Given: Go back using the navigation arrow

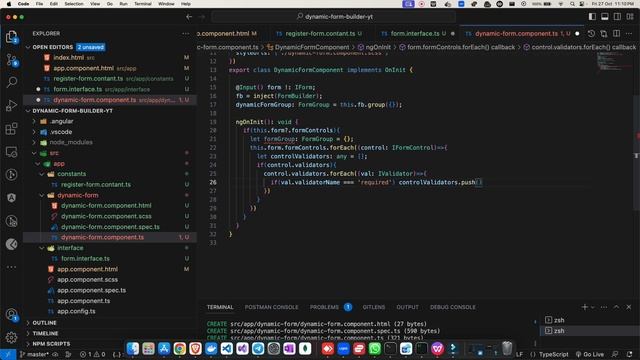Looking at the screenshot, I should [x=189, y=17].
